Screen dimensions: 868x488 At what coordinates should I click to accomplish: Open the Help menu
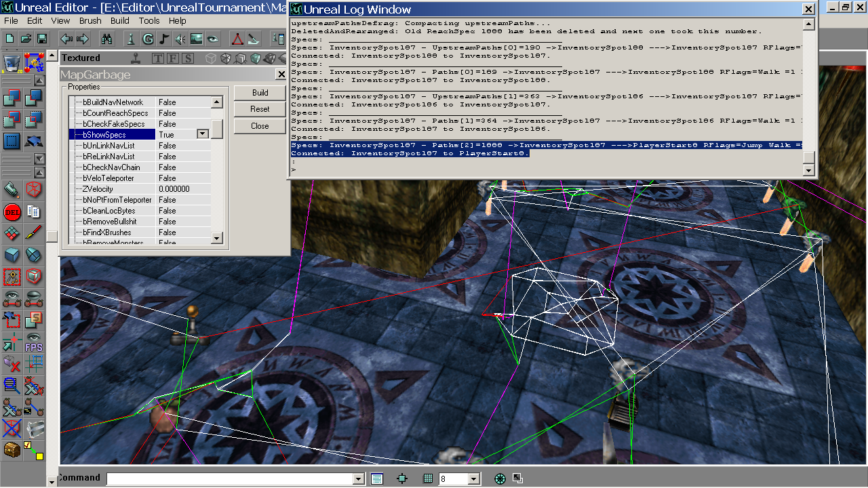[178, 21]
